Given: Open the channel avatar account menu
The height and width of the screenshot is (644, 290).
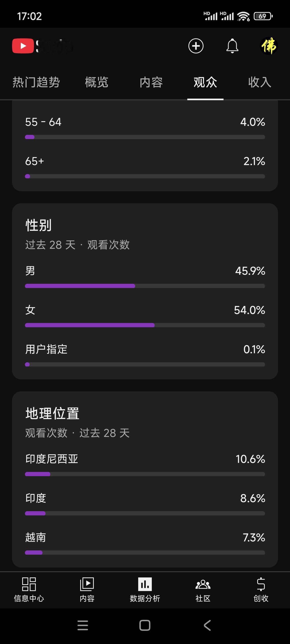Looking at the screenshot, I should point(269,46).
